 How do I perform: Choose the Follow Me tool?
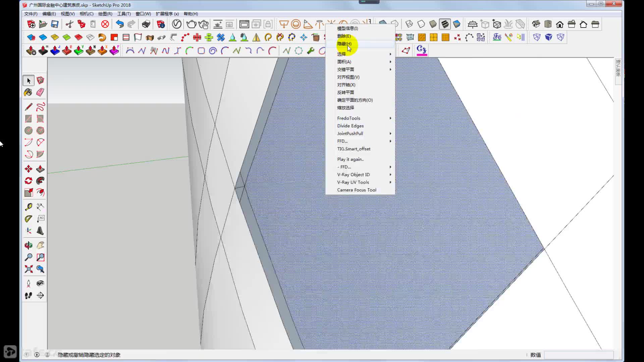coord(40,181)
